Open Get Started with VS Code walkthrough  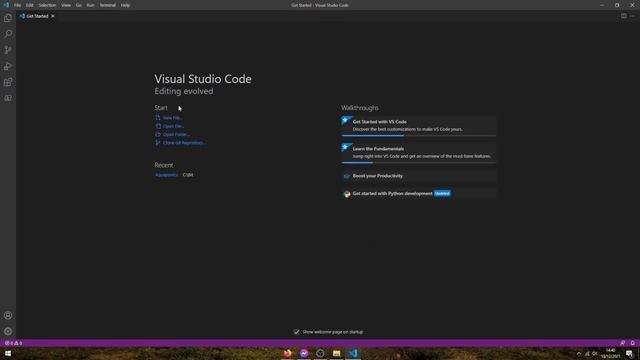(419, 126)
